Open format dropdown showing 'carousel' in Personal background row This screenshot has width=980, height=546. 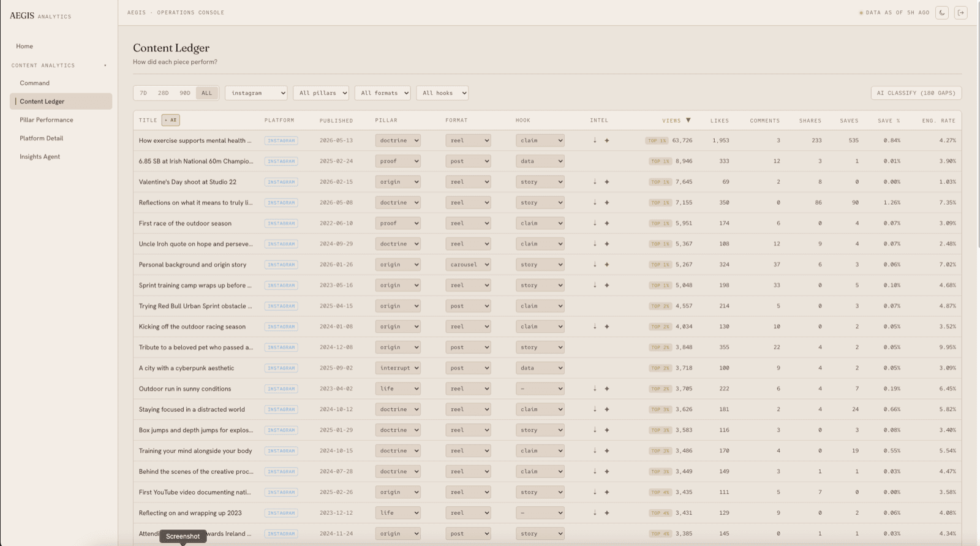coord(468,265)
